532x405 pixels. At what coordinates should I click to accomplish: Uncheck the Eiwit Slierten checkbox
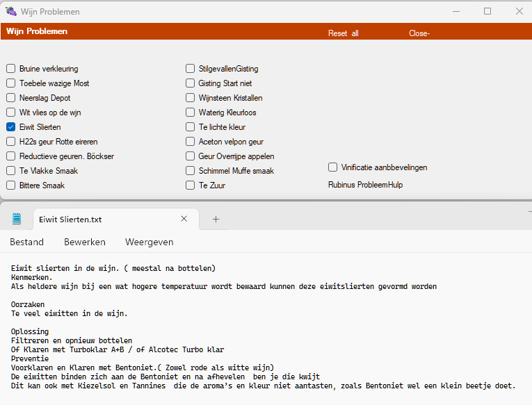(11, 127)
